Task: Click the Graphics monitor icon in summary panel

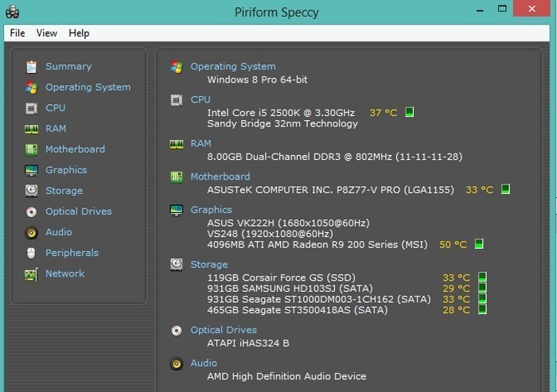Action: coord(177,210)
